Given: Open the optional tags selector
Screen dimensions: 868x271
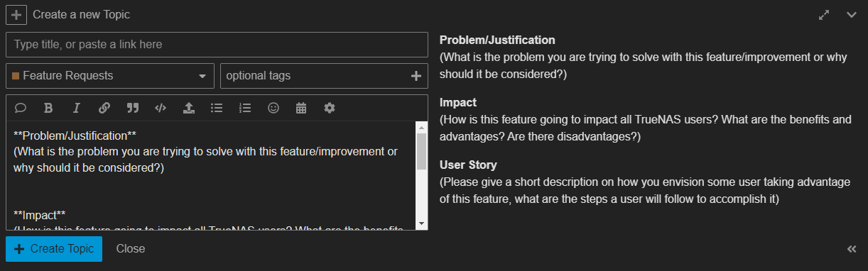Looking at the screenshot, I should [x=324, y=76].
